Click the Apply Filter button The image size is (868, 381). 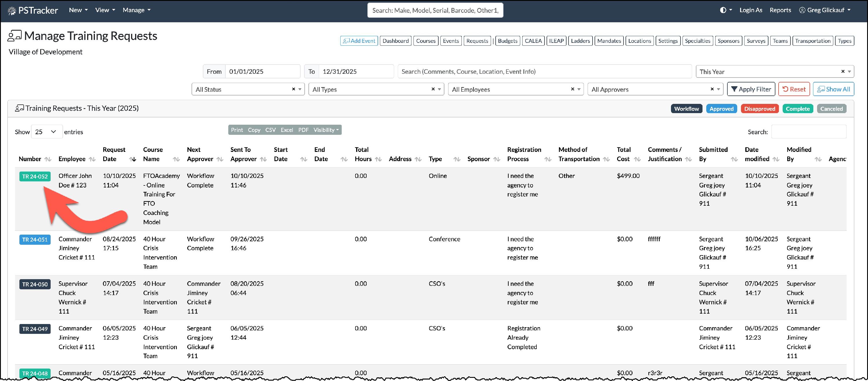coord(751,89)
